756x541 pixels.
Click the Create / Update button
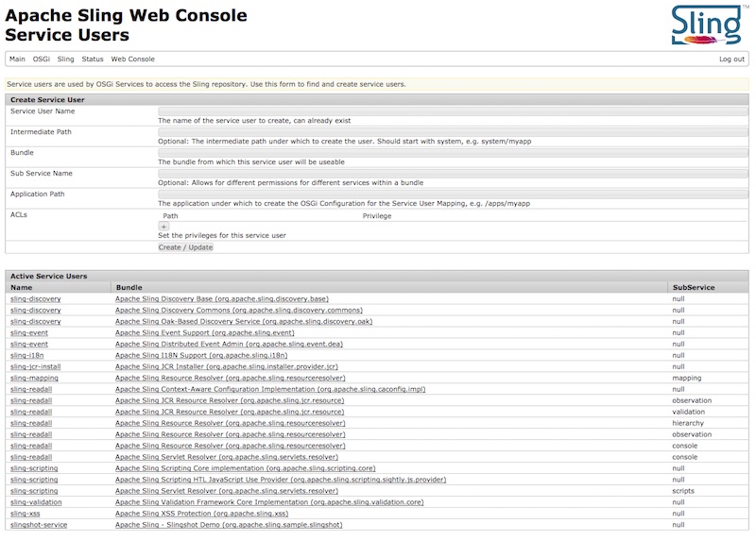tap(185, 247)
